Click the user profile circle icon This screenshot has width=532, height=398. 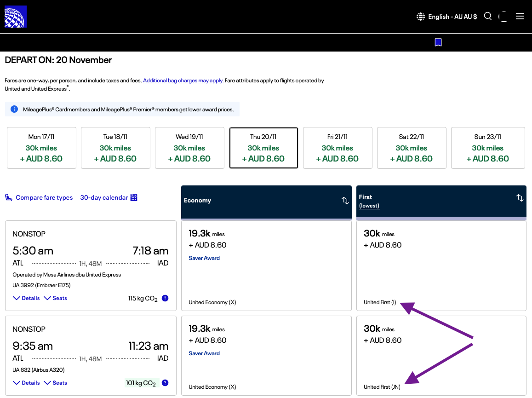click(x=503, y=17)
